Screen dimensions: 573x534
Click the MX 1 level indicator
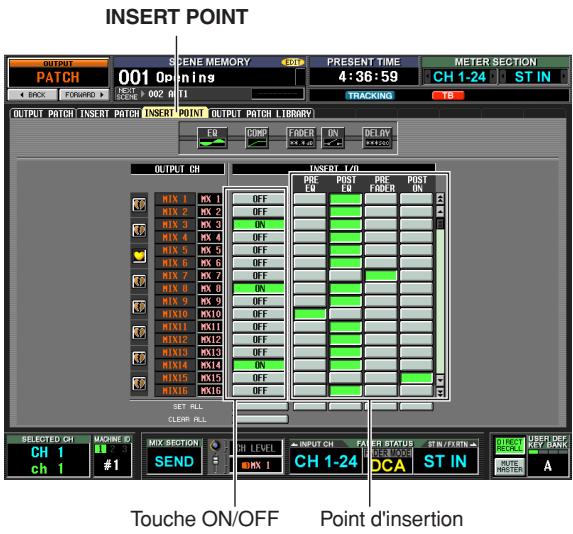point(256,465)
